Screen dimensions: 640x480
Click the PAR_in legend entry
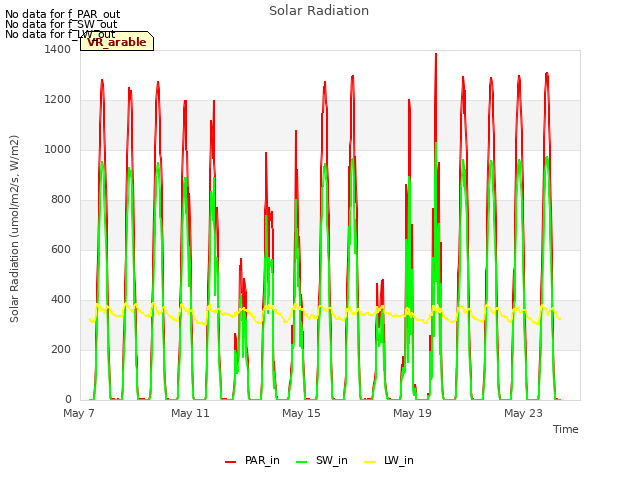click(x=252, y=461)
